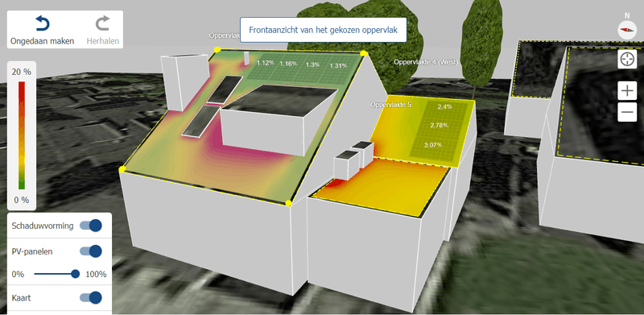Select the panel showing 2.78%

tap(439, 125)
